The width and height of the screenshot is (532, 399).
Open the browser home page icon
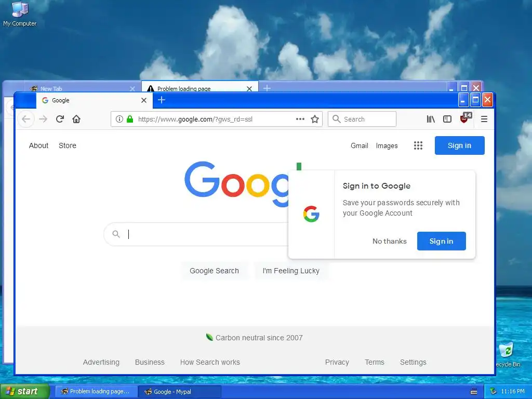(x=76, y=119)
